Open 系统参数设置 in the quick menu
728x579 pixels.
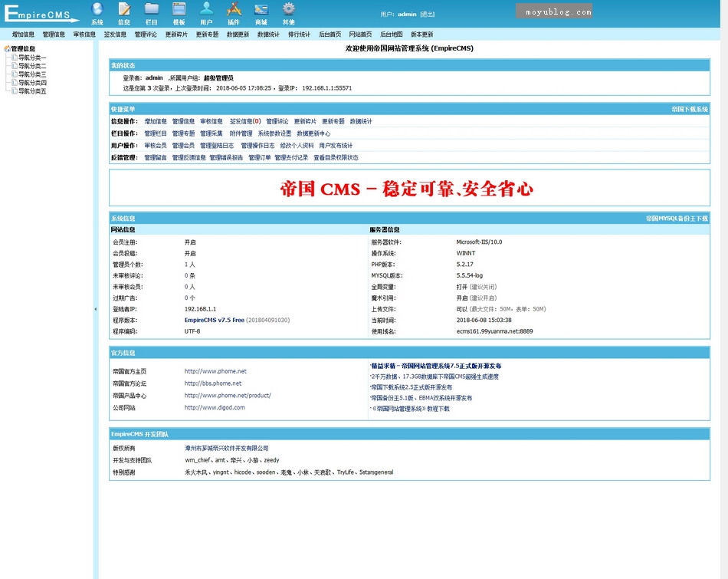coord(274,133)
